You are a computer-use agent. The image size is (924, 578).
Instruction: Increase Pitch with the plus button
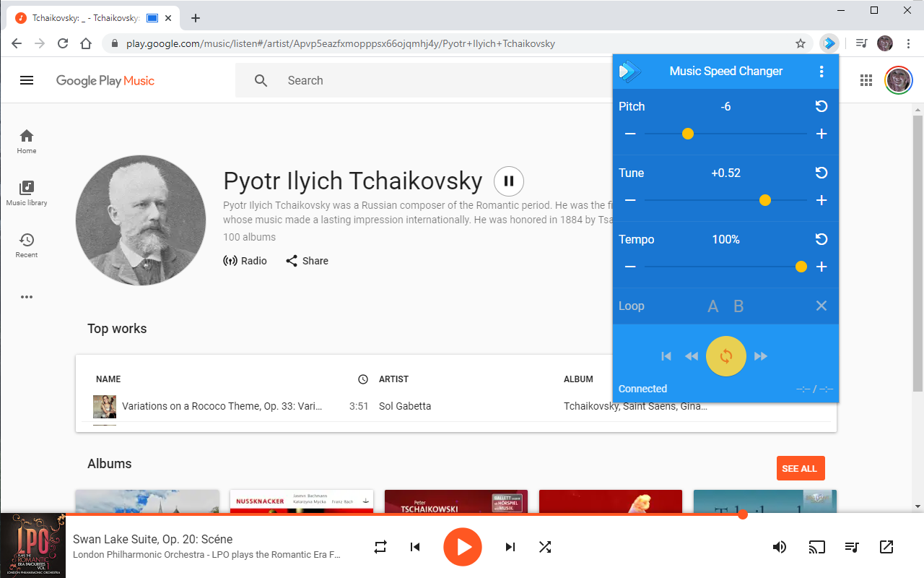point(821,134)
